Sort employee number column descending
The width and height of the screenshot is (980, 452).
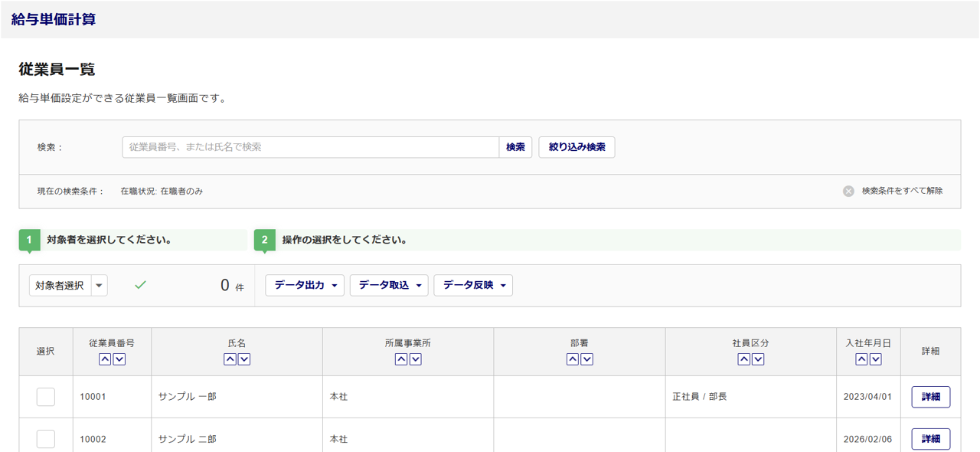(x=119, y=359)
